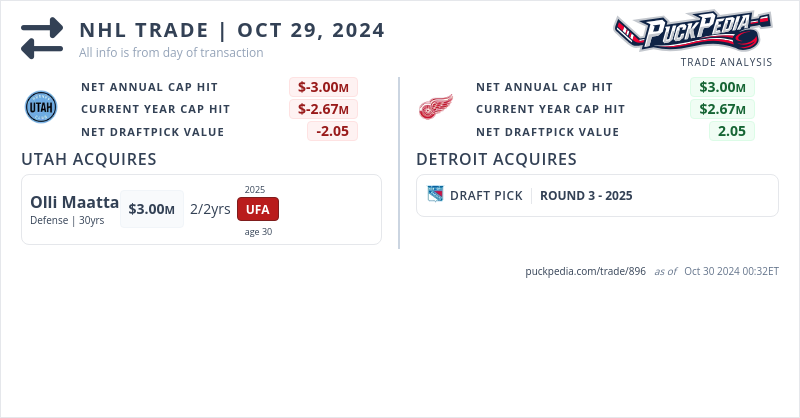Click Detroit's $3.00M net annual cap hit
The height and width of the screenshot is (418, 800).
pyautogui.click(x=722, y=87)
